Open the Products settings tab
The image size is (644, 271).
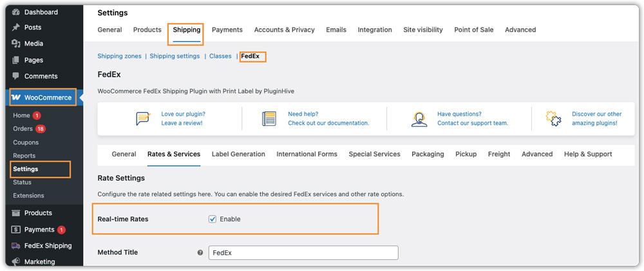[147, 30]
